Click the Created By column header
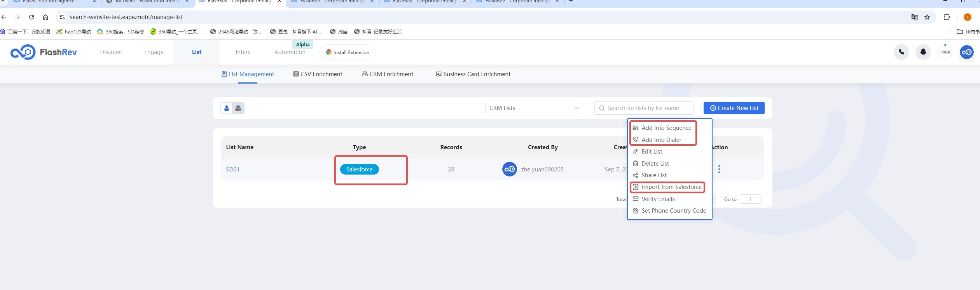 pos(543,147)
